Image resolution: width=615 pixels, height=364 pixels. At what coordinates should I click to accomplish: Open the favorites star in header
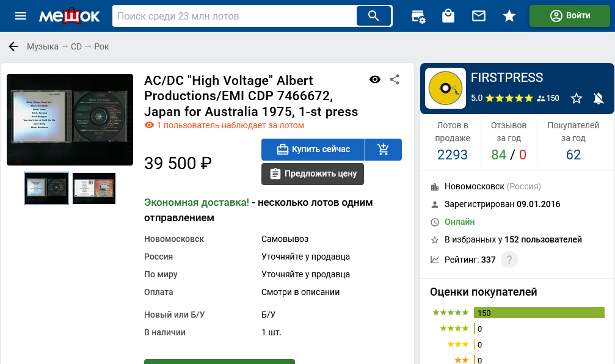pos(509,16)
